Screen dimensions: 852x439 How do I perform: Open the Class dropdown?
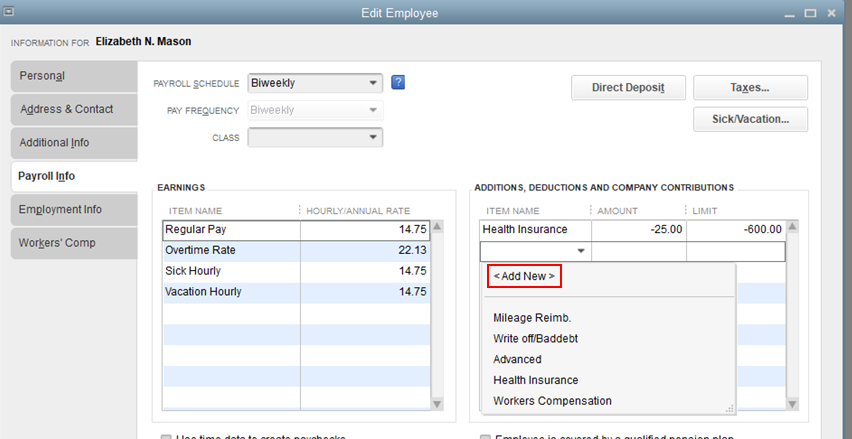tap(373, 137)
